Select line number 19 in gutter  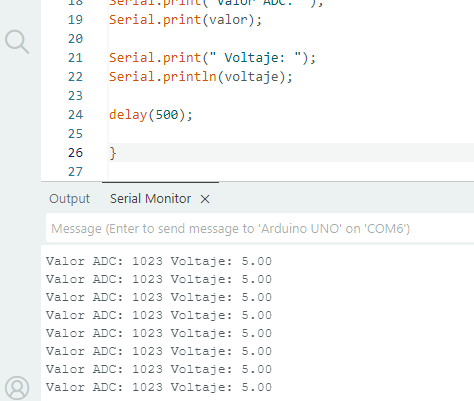(75, 20)
